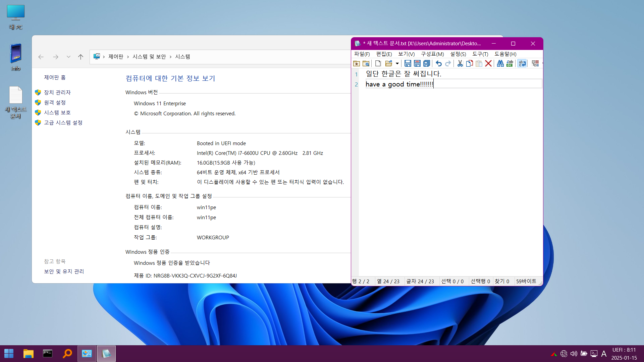Click the forward arrow in Control Panel window

[56, 57]
